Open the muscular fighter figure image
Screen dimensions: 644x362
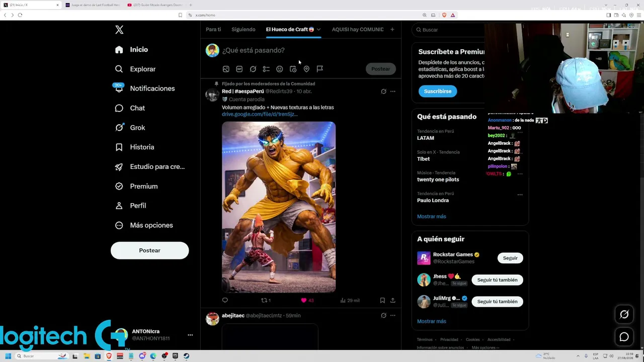tap(279, 207)
